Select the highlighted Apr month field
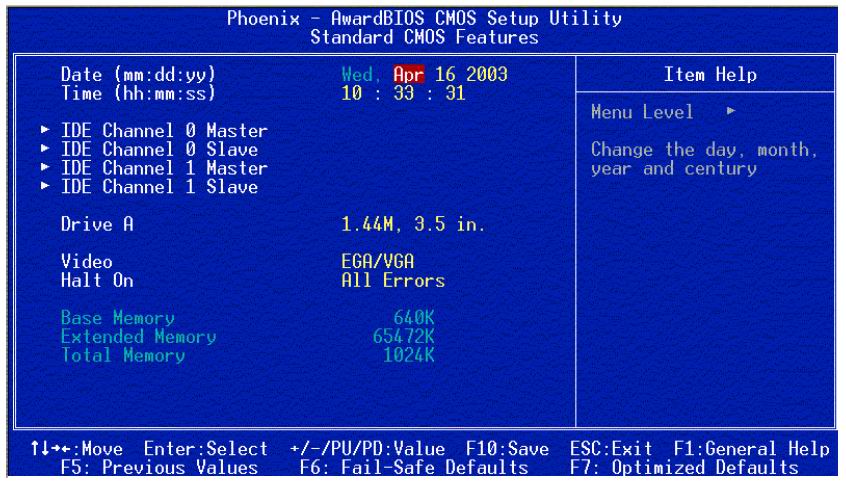 coord(409,74)
